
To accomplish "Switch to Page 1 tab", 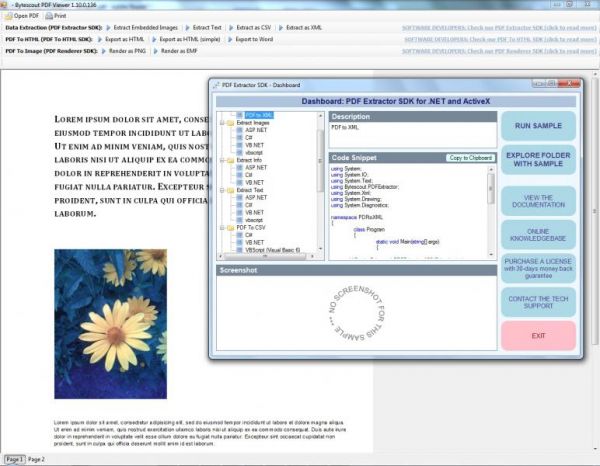I will [13, 459].
